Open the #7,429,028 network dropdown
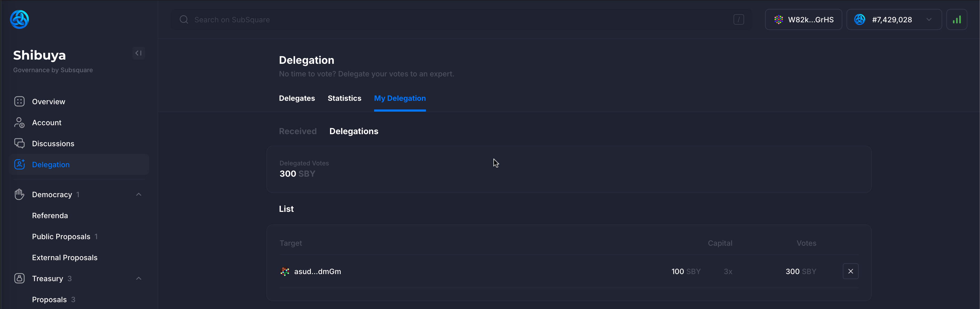The image size is (980, 309). coord(894,19)
